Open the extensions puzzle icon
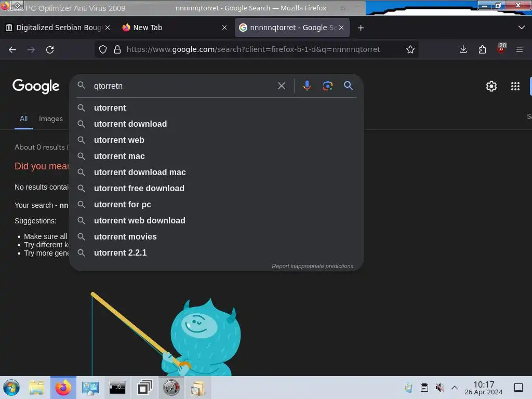Screen dimensions: 532x399 pyautogui.click(x=482, y=49)
